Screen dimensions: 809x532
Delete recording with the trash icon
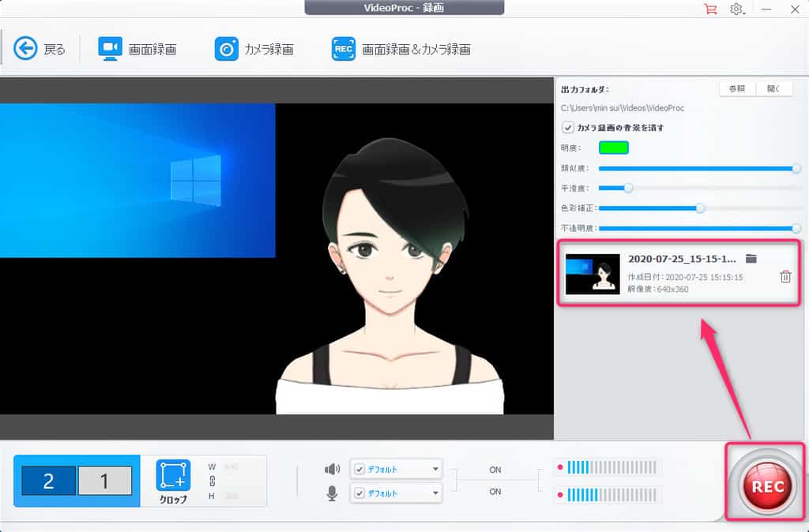tap(785, 276)
